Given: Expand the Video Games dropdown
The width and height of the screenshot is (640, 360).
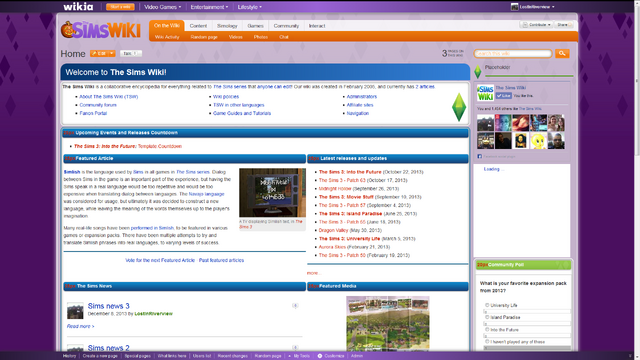Looking at the screenshot, I should tap(162, 7).
